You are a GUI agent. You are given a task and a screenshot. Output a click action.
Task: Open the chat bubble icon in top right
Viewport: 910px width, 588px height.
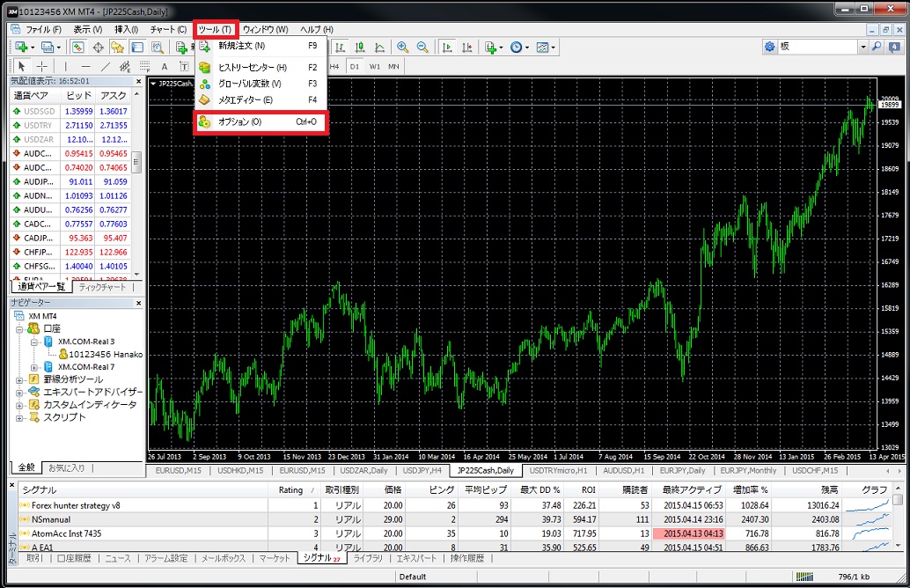894,47
